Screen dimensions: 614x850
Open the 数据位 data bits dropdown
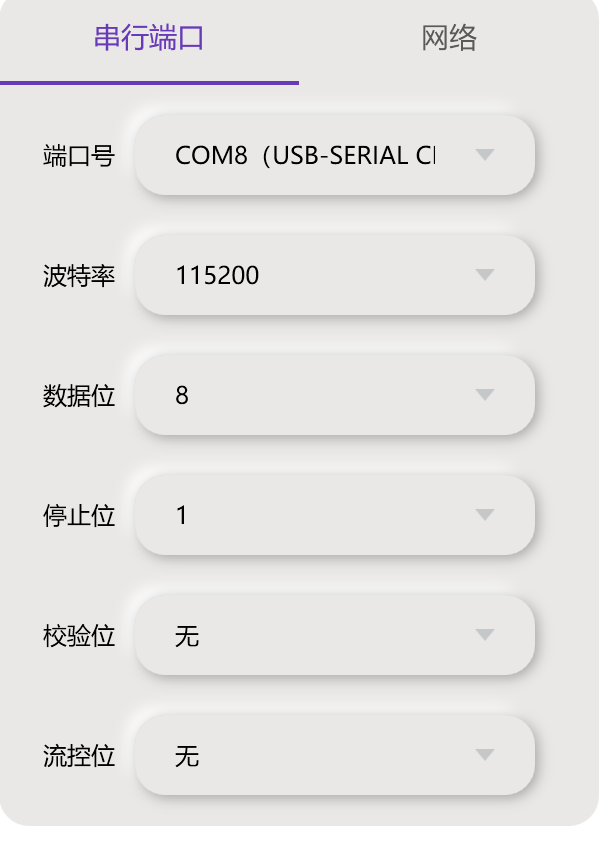[x=335, y=394]
